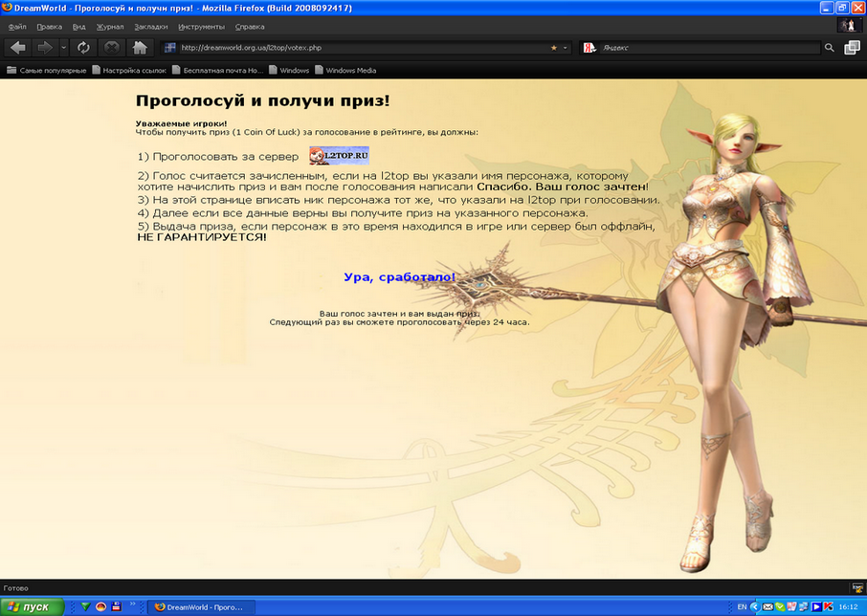Screen dimensions: 867x616
Task: Open the Самые популярные bookmarks folder
Action: click(x=47, y=70)
